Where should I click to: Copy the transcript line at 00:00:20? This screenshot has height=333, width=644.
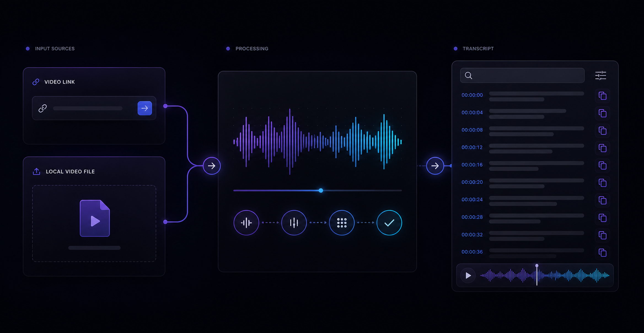click(602, 183)
